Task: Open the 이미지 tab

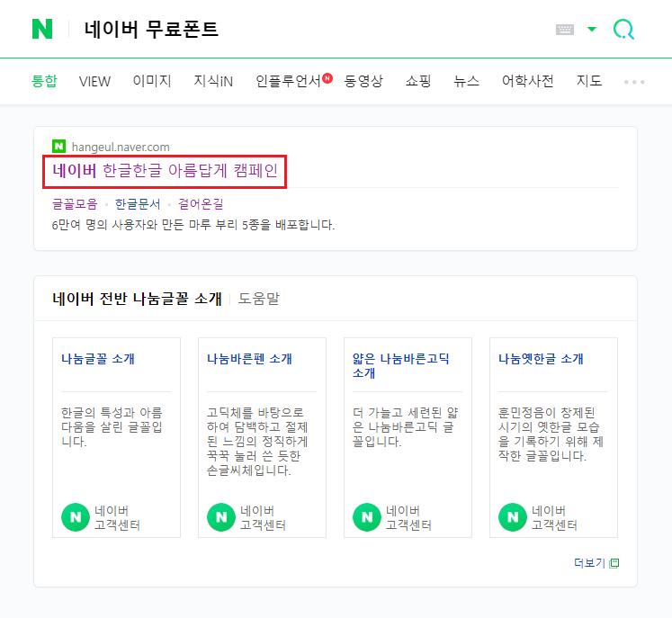Action: [152, 81]
